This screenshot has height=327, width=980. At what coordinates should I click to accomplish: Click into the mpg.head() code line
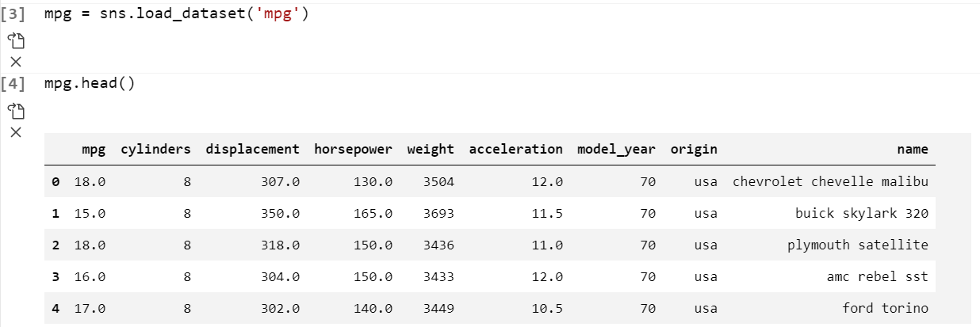pos(90,83)
